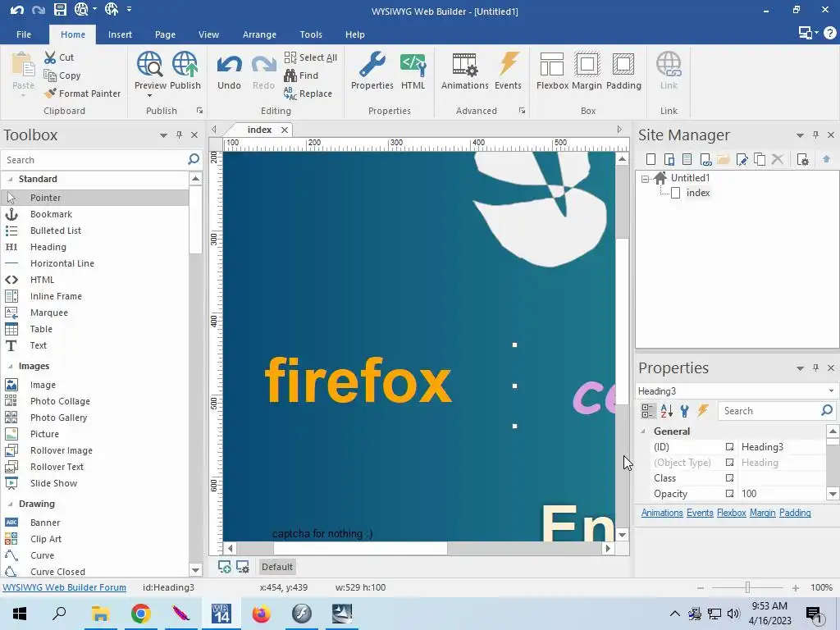Click the small square marker beside the Class property

(x=729, y=478)
